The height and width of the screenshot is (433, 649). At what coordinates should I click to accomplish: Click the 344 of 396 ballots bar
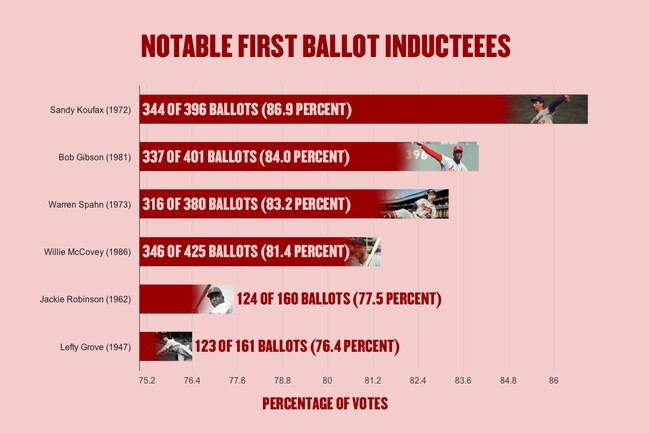pos(363,109)
